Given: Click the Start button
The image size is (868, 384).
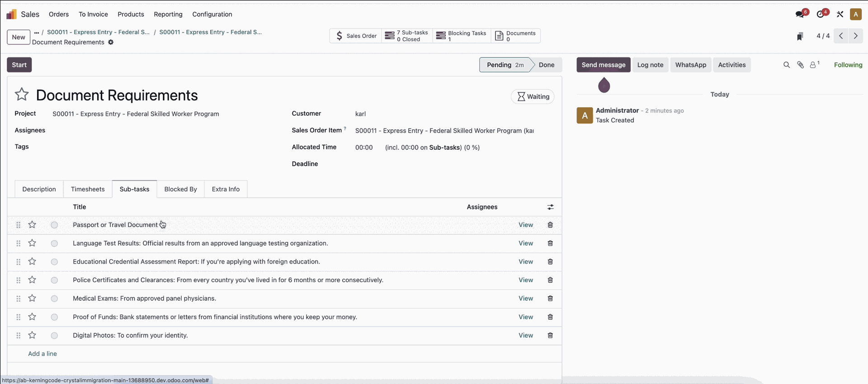Looking at the screenshot, I should click(x=19, y=65).
